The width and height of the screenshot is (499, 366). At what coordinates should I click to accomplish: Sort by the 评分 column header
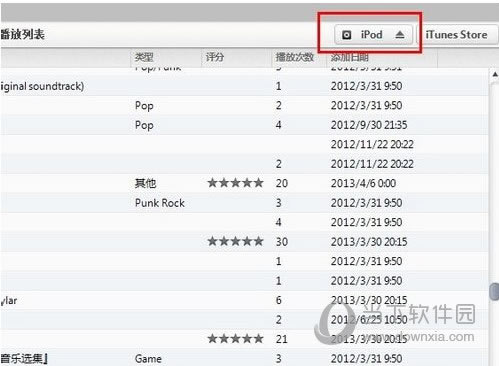(214, 57)
